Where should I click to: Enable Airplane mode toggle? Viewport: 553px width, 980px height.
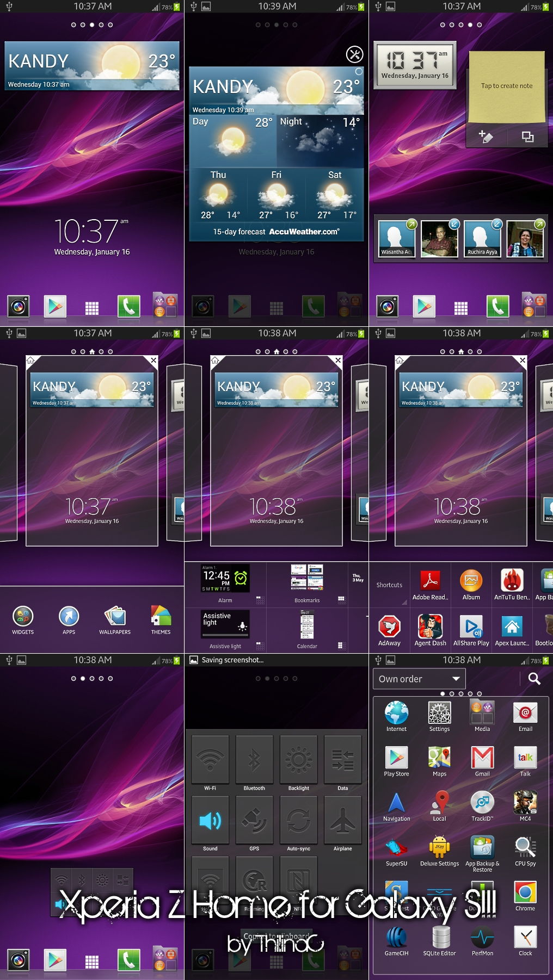[342, 821]
